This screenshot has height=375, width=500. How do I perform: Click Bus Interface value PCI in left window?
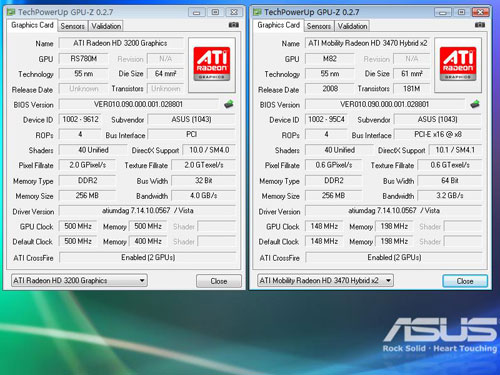pos(191,134)
